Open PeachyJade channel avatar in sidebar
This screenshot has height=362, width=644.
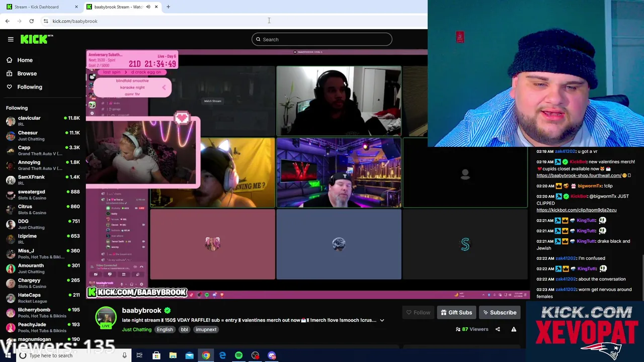tap(11, 327)
